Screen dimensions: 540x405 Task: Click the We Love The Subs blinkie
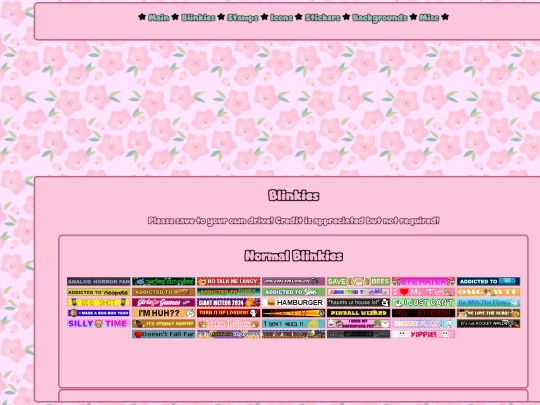(488, 313)
